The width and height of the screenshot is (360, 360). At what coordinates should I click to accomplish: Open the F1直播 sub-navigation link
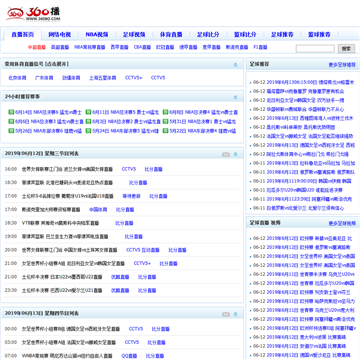[260, 47]
